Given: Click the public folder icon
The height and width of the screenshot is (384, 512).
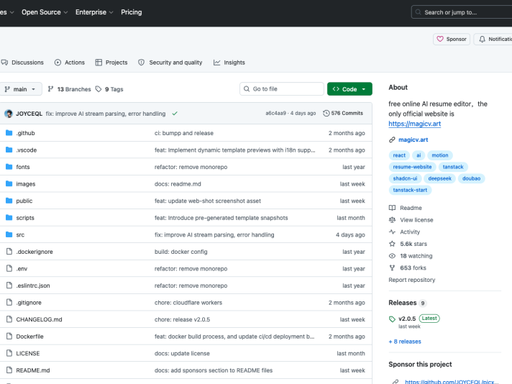Looking at the screenshot, I should tap(9, 201).
